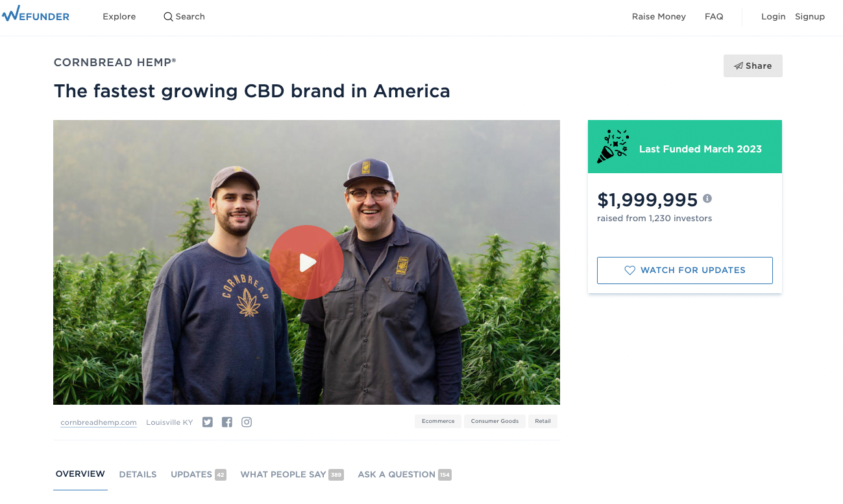Click the Share button
The height and width of the screenshot is (504, 843).
point(753,66)
